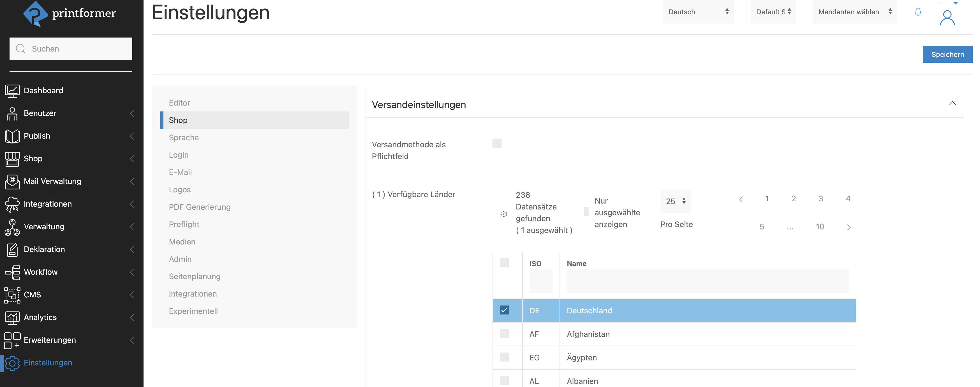Enable Versandmethode als Pflichtfeld checkbox
This screenshot has height=387, width=980.
click(496, 143)
